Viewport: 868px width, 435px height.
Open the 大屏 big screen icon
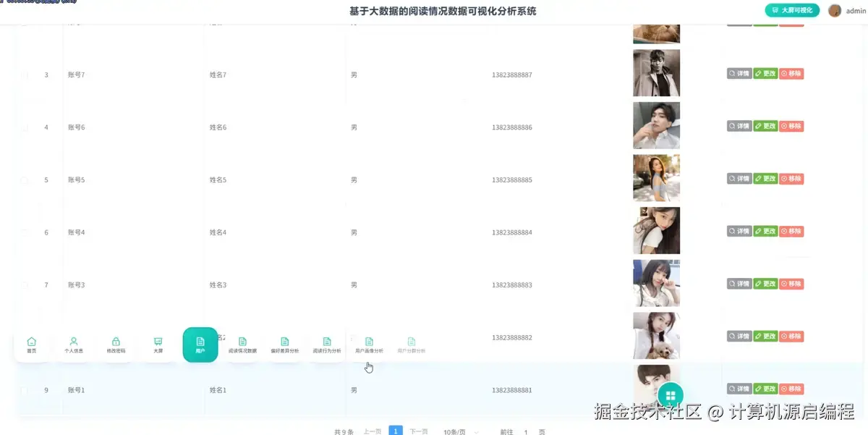coord(158,345)
